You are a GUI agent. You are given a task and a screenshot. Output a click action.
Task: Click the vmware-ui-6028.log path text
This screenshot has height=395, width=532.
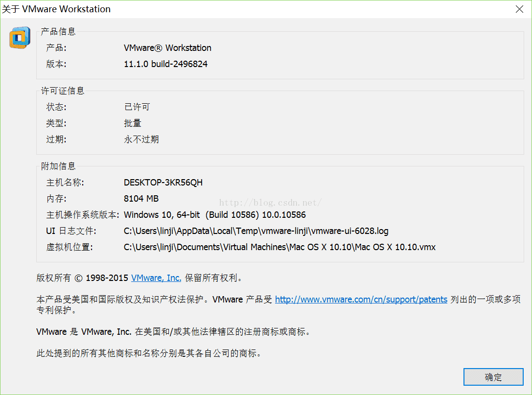[x=256, y=231]
